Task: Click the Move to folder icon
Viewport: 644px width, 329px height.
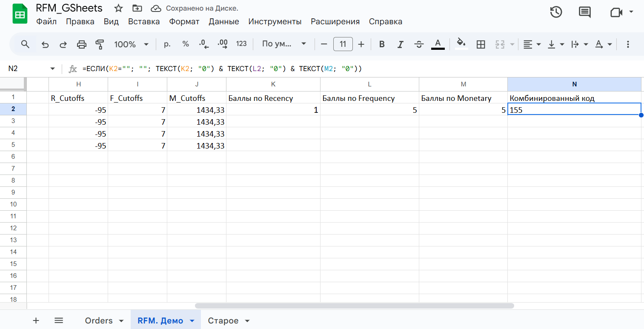Action: pyautogui.click(x=137, y=9)
